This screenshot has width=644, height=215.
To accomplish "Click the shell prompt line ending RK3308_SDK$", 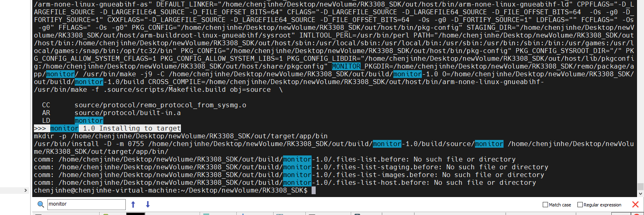I will (x=171, y=191).
